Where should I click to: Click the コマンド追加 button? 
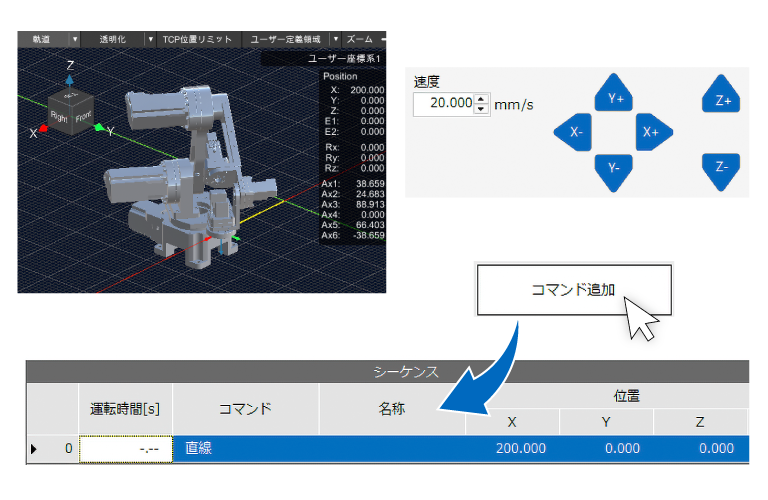574,290
